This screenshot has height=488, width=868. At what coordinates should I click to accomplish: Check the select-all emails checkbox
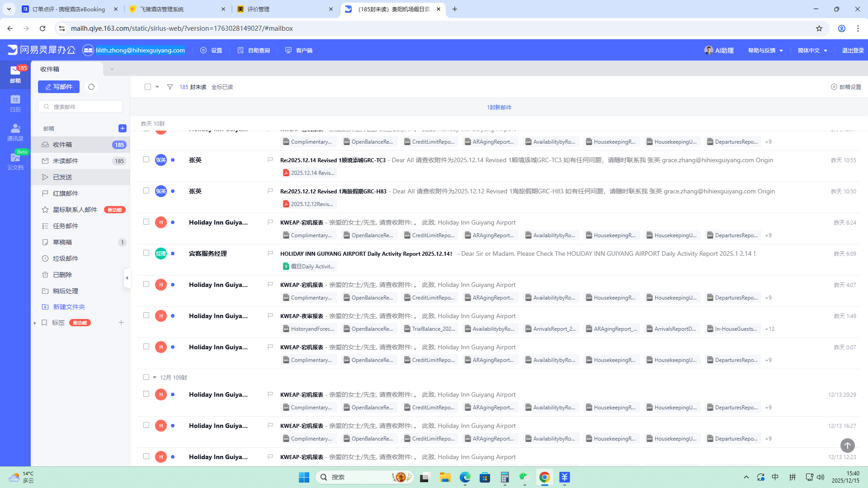pos(148,87)
